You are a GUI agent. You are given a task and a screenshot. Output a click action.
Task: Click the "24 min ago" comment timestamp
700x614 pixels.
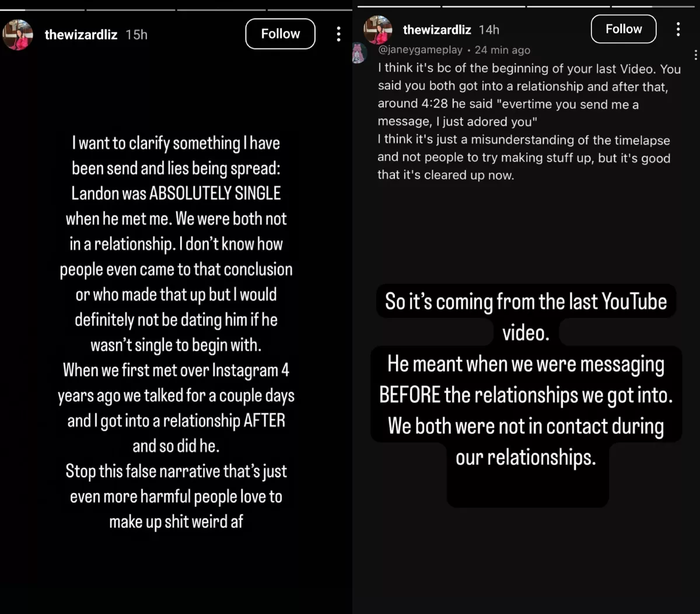[x=502, y=50]
